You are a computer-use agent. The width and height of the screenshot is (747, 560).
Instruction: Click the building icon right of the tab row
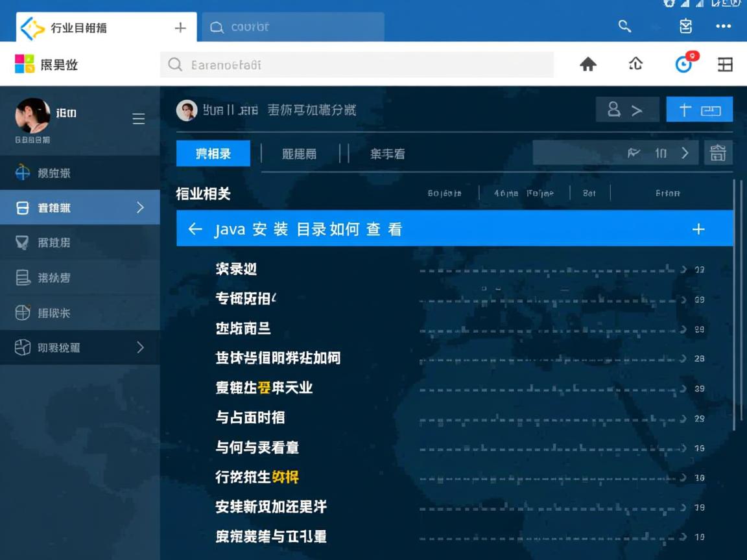(x=718, y=153)
